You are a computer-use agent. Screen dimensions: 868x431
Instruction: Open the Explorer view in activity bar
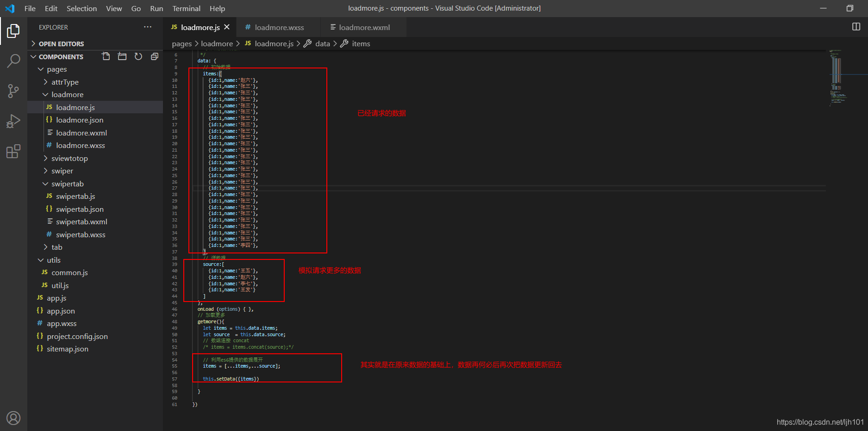[x=13, y=31]
